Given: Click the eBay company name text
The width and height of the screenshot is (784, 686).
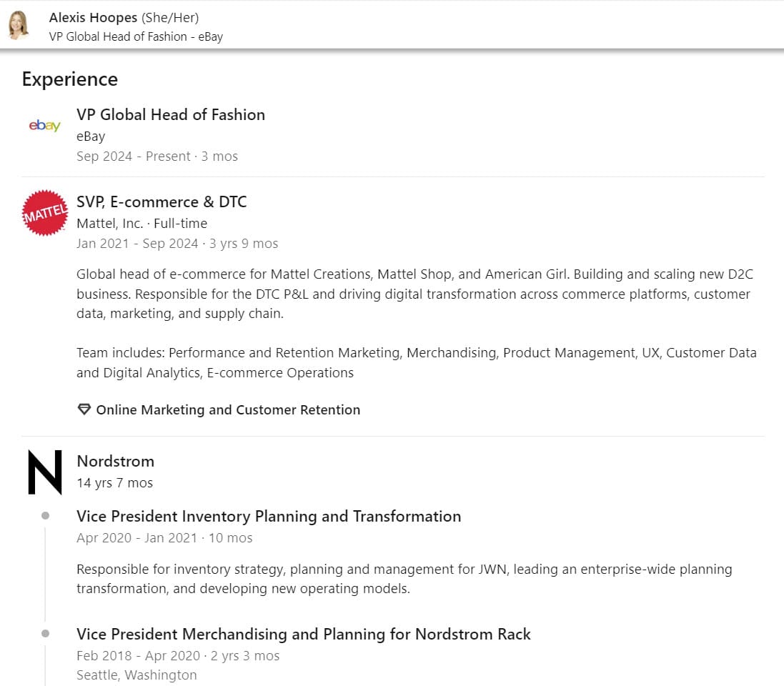Looking at the screenshot, I should pyautogui.click(x=91, y=136).
